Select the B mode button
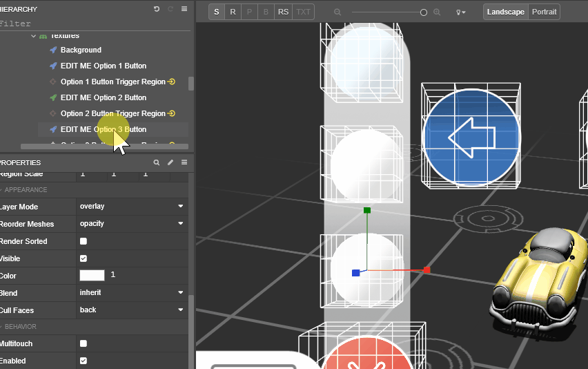588x369 pixels. 266,12
